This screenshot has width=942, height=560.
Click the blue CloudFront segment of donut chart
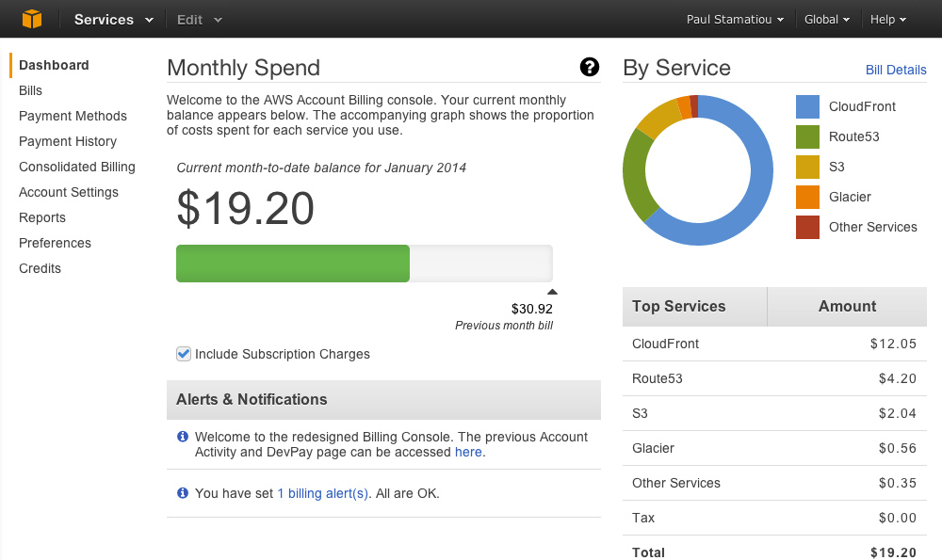[x=760, y=180]
